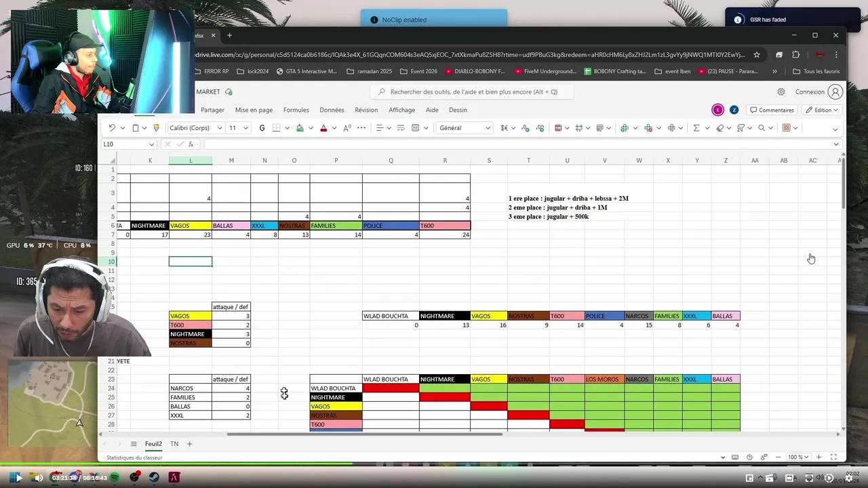868x488 pixels.
Task: Select the Feuil2 sheet tab
Action: [153, 444]
